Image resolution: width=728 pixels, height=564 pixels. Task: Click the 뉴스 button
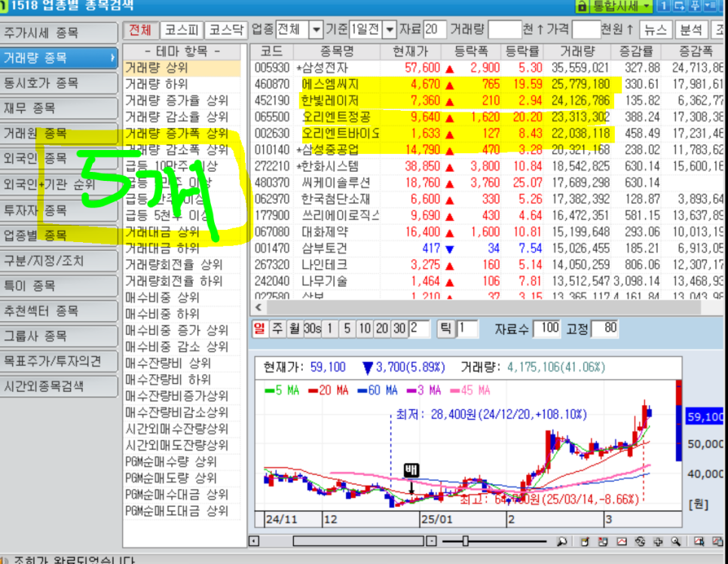click(656, 30)
